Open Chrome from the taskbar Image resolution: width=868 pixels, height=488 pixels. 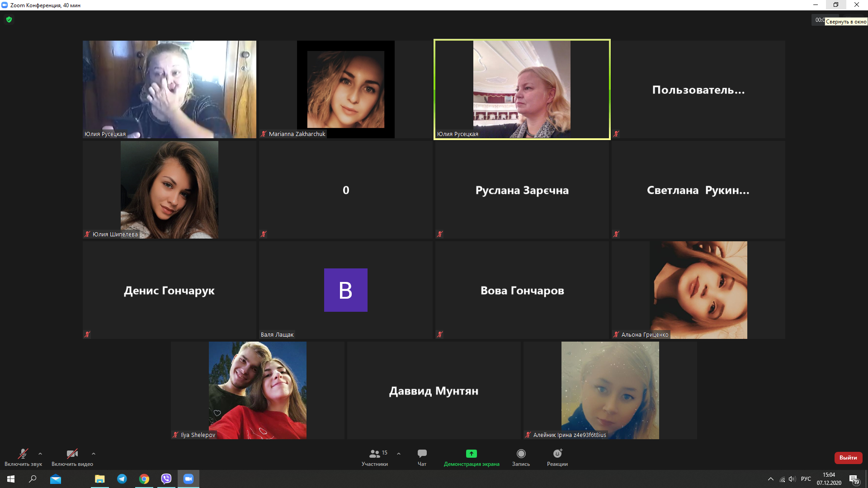click(x=144, y=479)
